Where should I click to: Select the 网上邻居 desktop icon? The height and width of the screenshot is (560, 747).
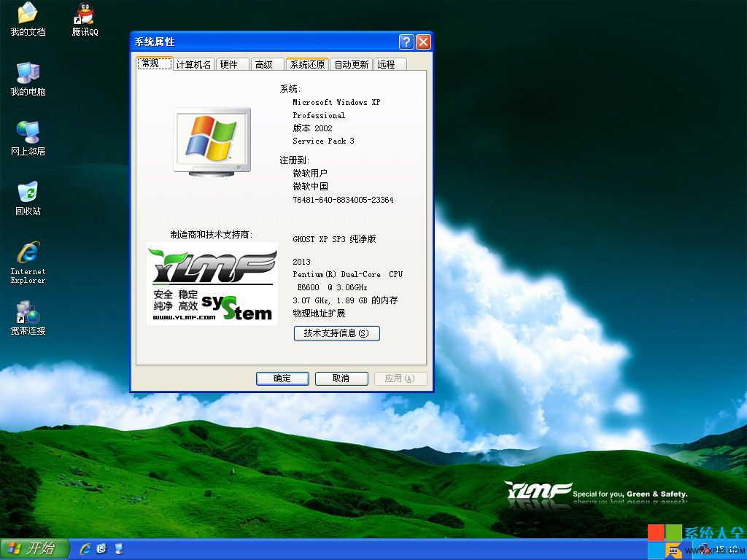[28, 139]
